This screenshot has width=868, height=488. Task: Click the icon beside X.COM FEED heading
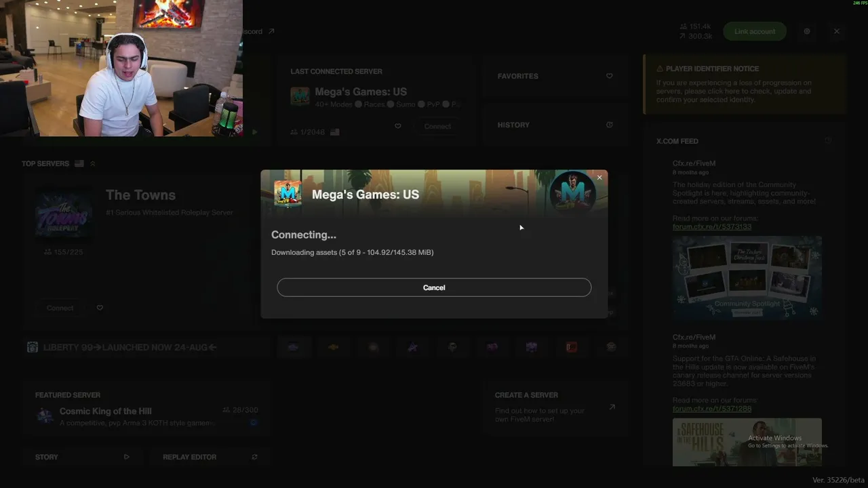[x=828, y=140]
